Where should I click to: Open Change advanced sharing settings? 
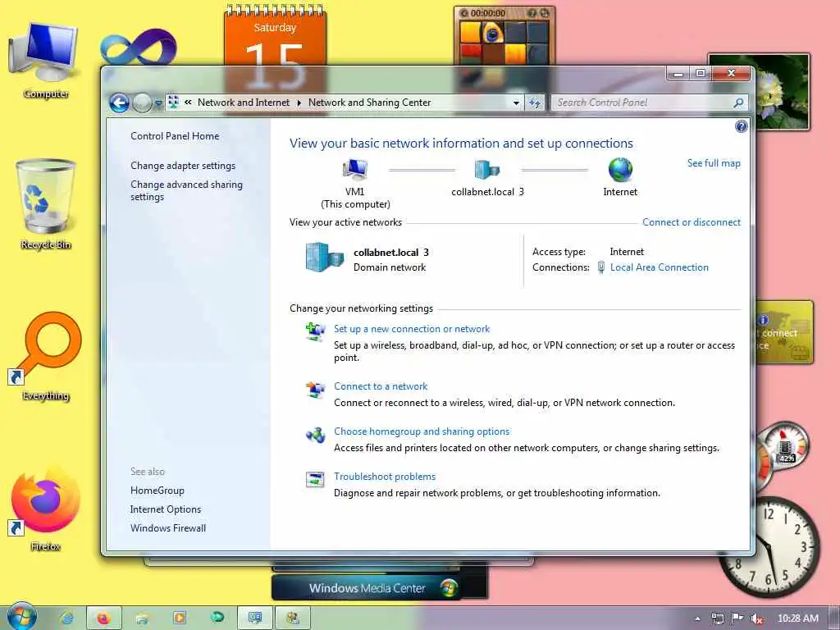coord(186,190)
